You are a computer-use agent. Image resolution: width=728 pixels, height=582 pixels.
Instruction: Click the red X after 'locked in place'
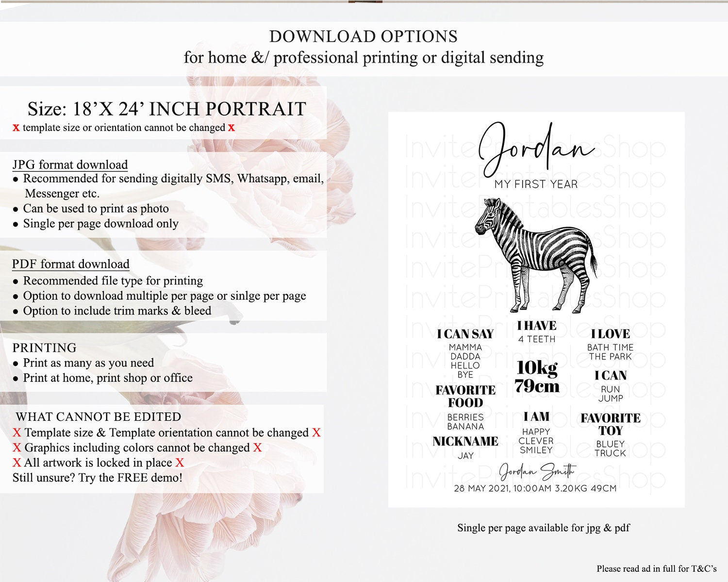180,463
